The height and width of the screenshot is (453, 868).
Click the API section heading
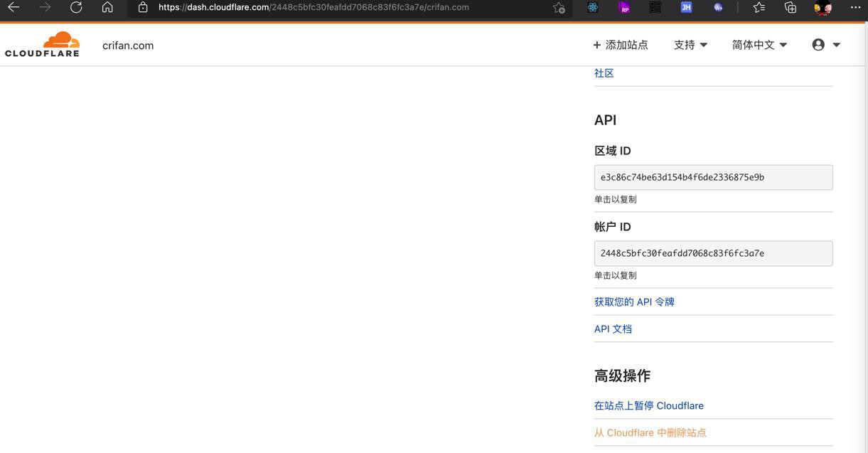(605, 120)
